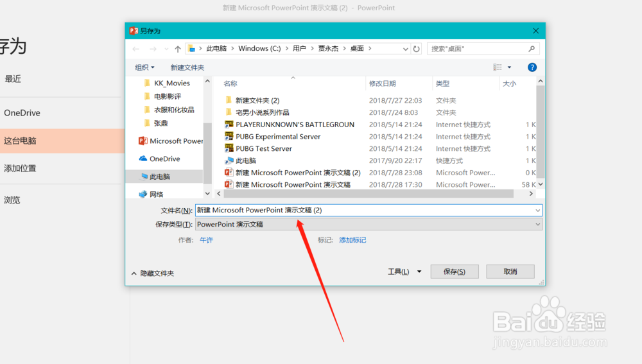Click 此电脑 breadcrumb in address bar

point(216,48)
